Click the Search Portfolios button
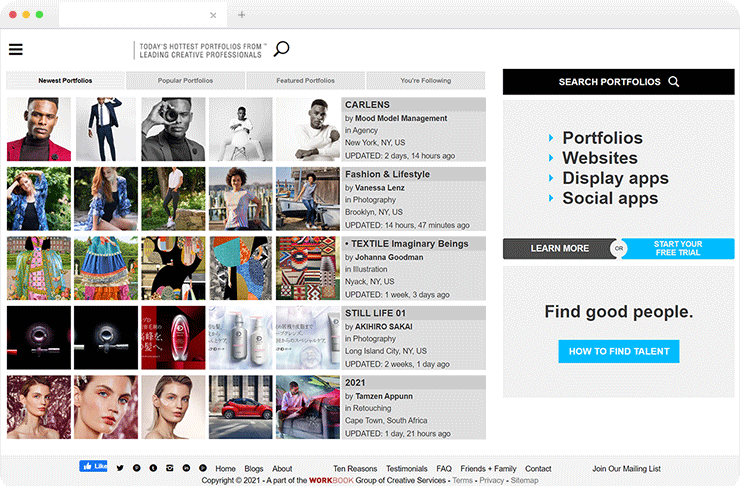The height and width of the screenshot is (490, 740). tap(618, 82)
